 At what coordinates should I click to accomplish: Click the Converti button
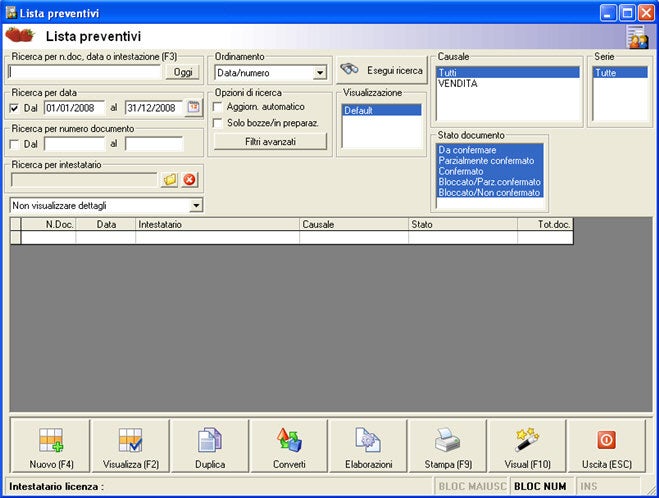point(289,446)
